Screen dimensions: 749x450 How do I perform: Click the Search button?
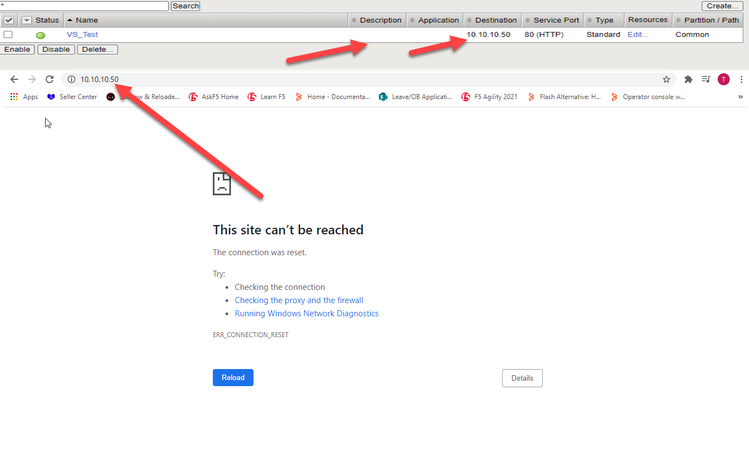[x=185, y=6]
